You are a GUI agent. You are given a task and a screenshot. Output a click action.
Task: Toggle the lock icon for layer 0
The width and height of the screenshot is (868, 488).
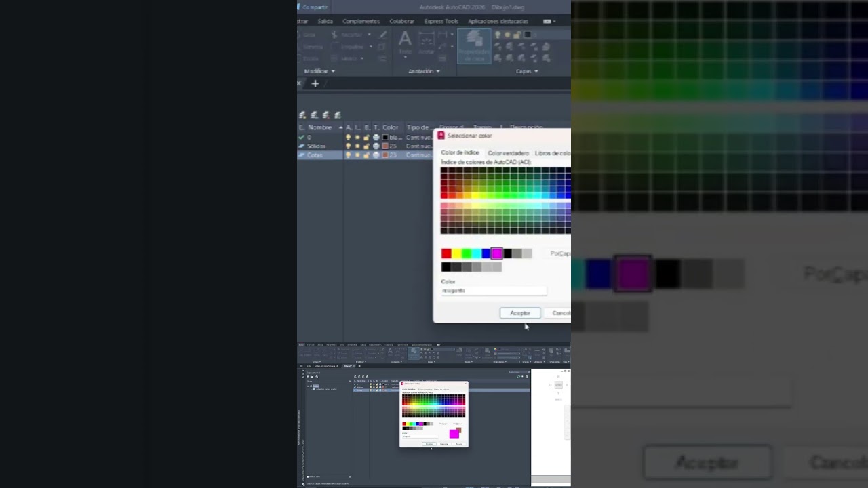366,137
